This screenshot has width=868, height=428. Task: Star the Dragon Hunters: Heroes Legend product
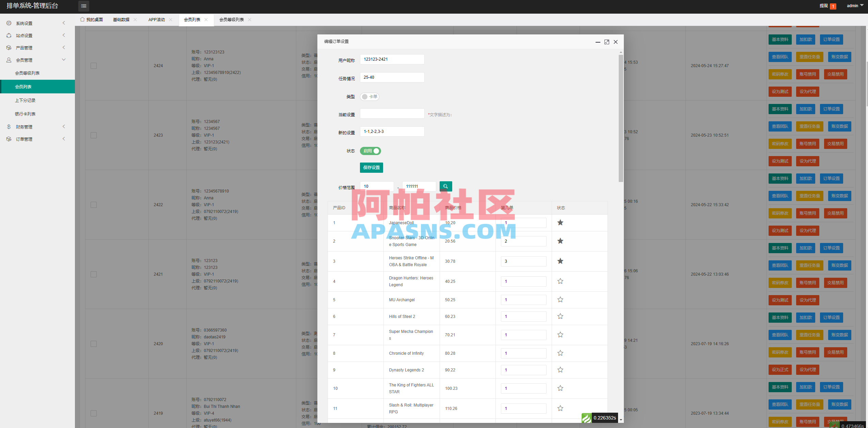tap(560, 281)
